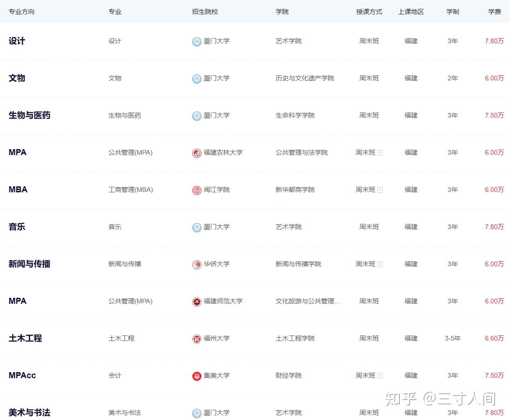Viewport: 509px width, 420px height.
Task: Open the bold 文物 program title
Action: 17,78
